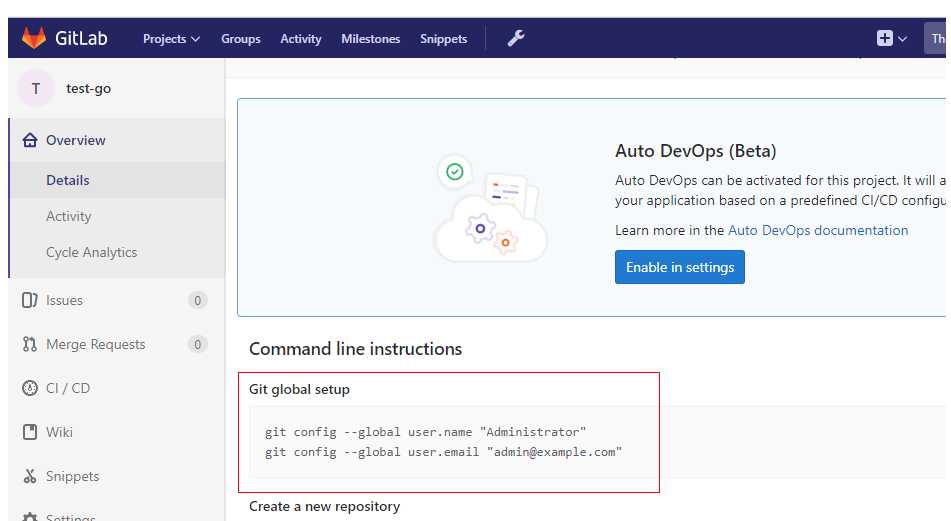
Task: Open the admin area wrench icon
Action: [516, 38]
